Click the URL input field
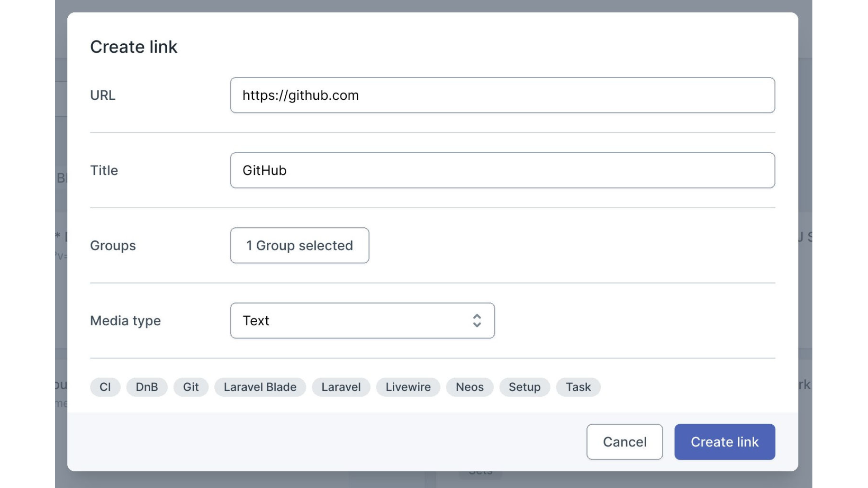This screenshot has height=488, width=868. point(502,95)
